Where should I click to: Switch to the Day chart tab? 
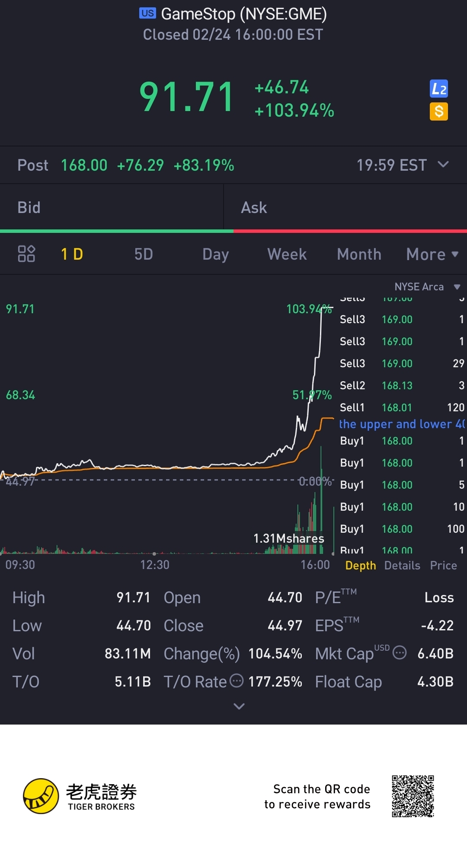click(215, 254)
